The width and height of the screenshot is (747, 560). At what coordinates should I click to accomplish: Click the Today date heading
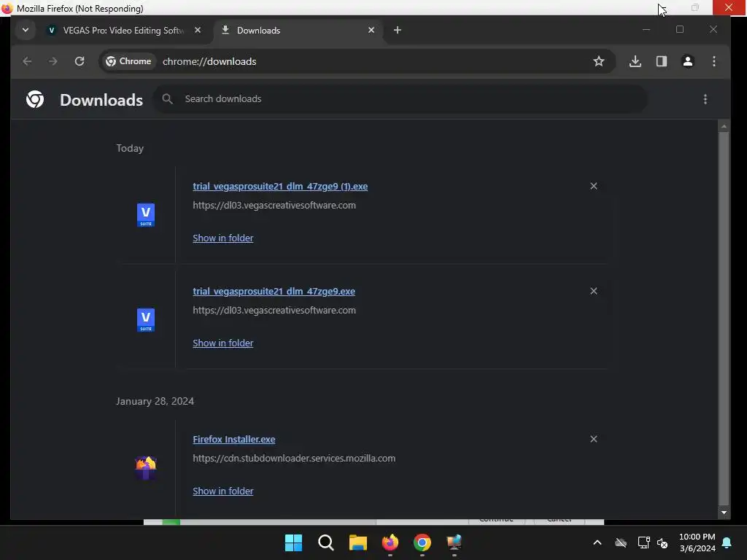pos(130,148)
